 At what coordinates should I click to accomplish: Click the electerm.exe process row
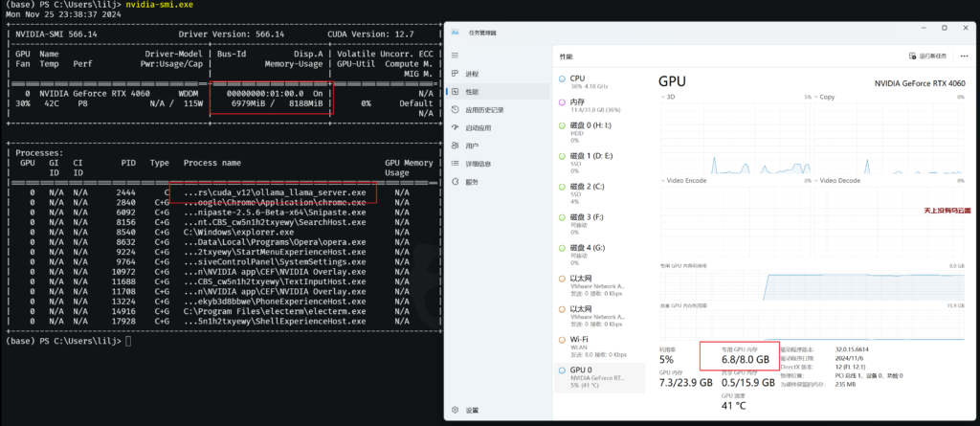click(220, 311)
